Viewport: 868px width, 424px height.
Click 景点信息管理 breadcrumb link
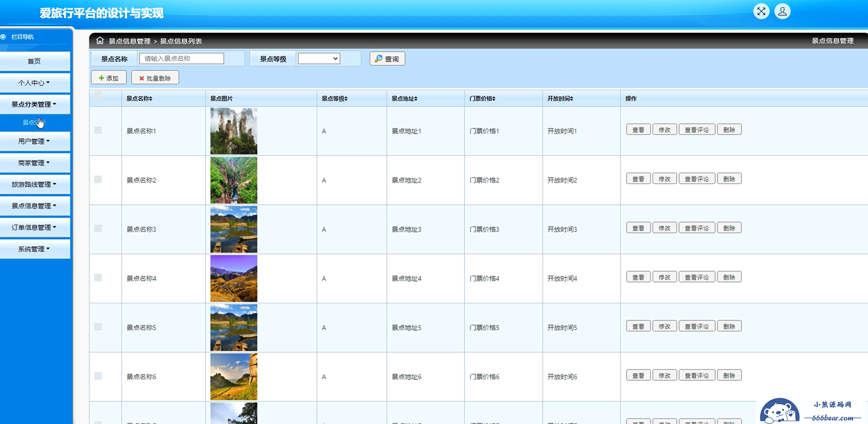coord(130,41)
